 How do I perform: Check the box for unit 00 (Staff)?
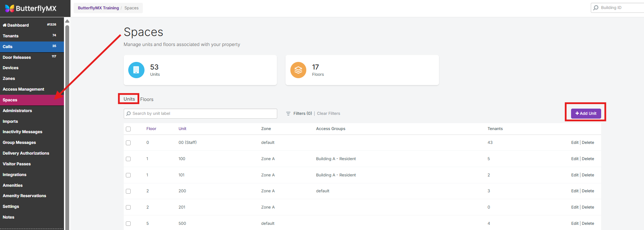click(128, 143)
